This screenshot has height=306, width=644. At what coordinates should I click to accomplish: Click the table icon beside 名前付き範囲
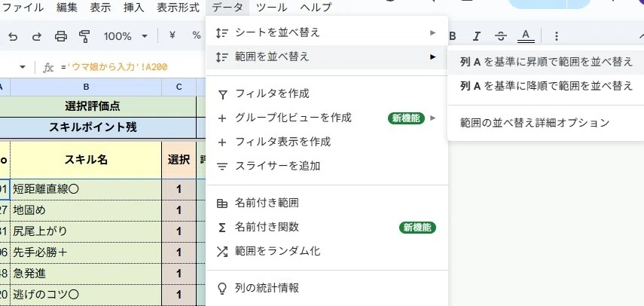click(x=221, y=203)
